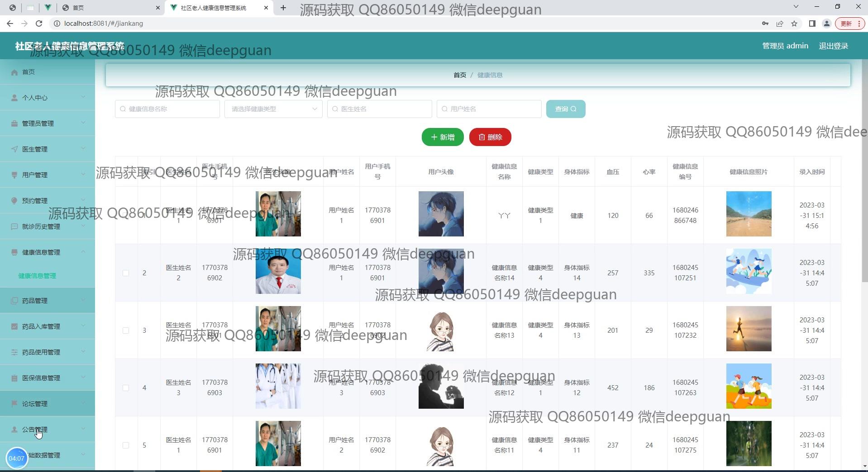The width and height of the screenshot is (868, 472).
Task: Select the checkbox for row 3
Action: click(126, 330)
